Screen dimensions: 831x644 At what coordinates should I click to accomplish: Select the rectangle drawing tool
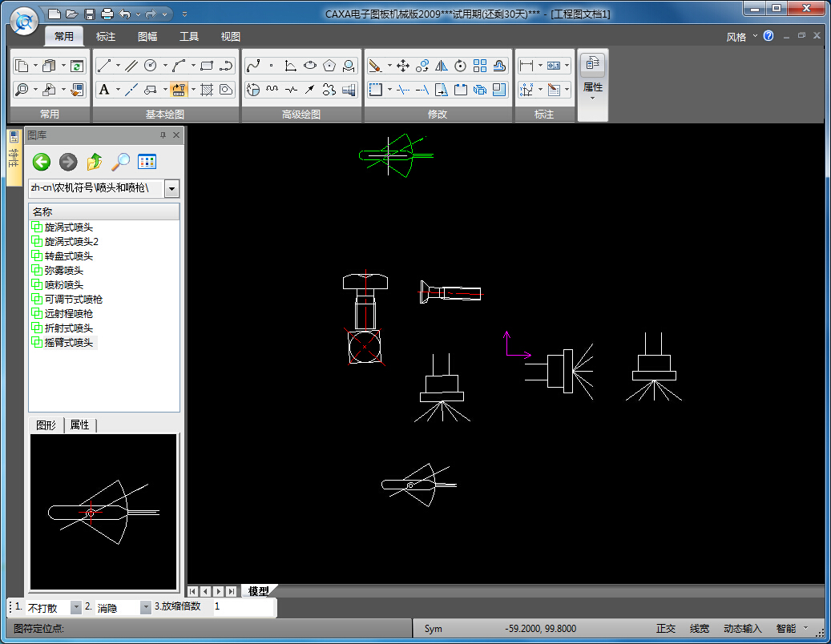pos(207,66)
